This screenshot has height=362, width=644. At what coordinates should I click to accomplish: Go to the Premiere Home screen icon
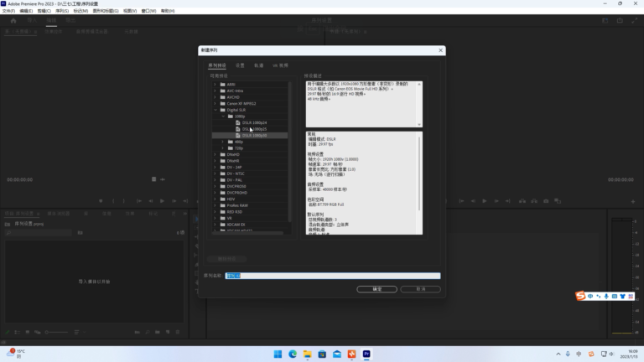[x=13, y=20]
